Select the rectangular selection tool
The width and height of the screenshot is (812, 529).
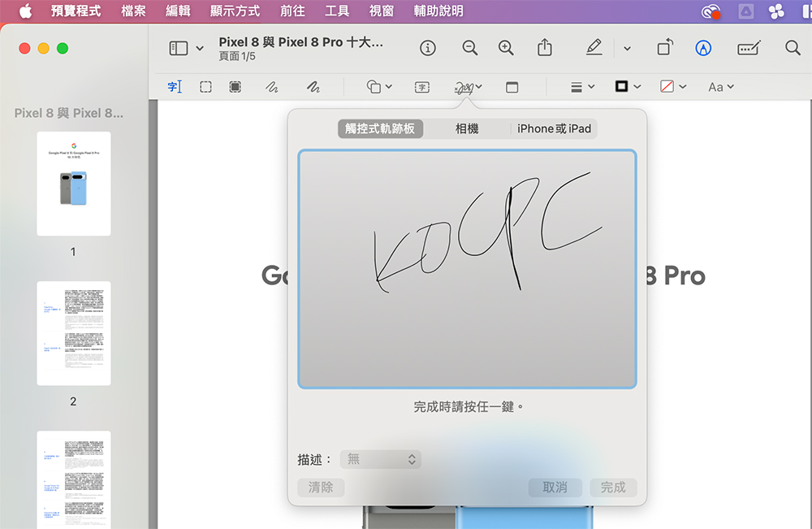(x=205, y=86)
